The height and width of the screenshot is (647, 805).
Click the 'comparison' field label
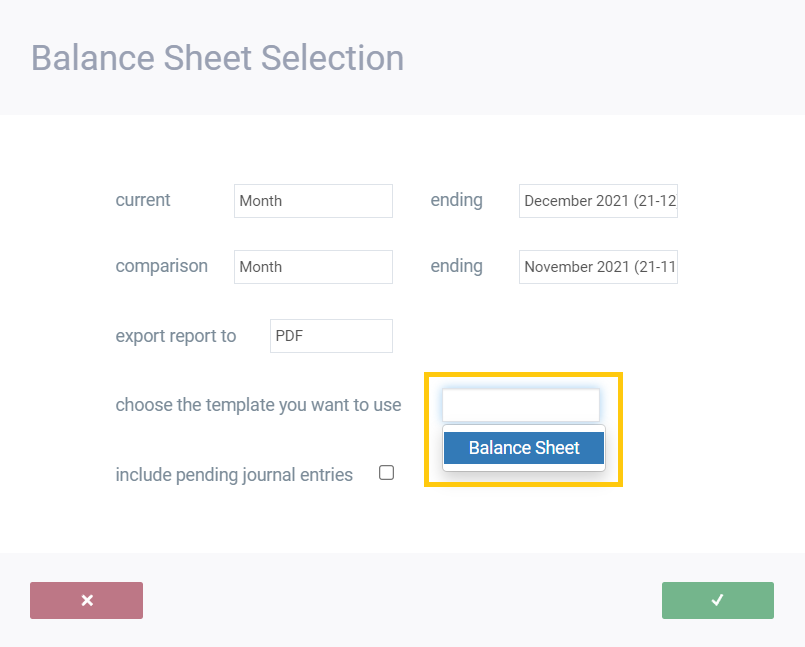point(162,266)
